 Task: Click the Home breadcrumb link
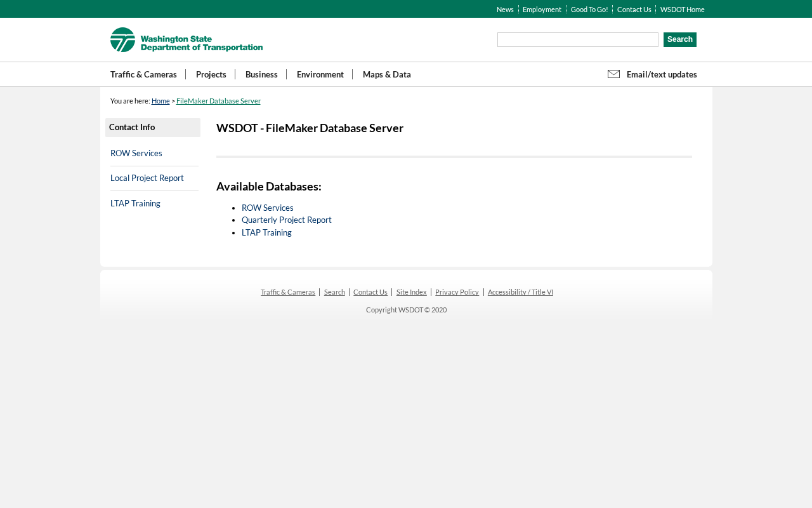point(160,101)
